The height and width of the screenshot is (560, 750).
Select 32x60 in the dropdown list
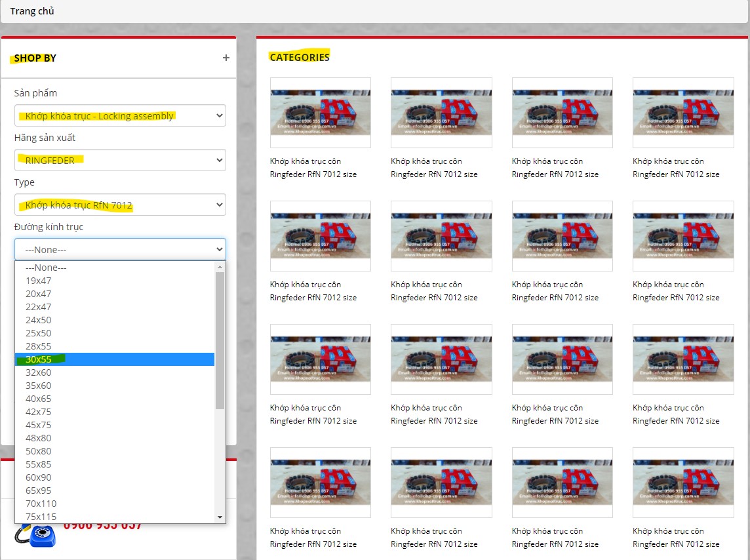point(115,372)
